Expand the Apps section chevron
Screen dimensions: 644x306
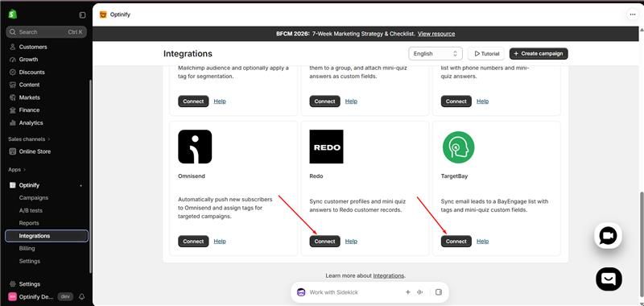[24, 170]
